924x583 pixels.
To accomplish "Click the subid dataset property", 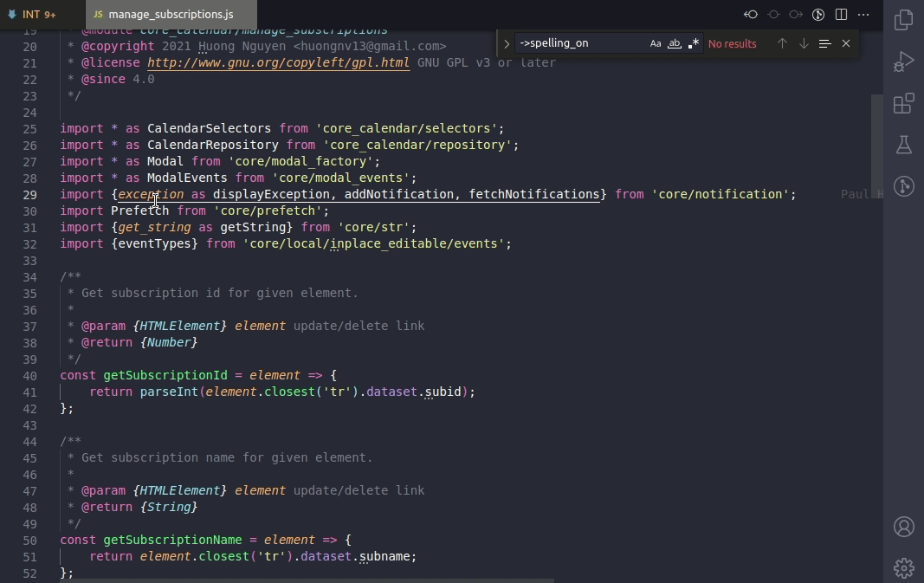I will tap(443, 392).
